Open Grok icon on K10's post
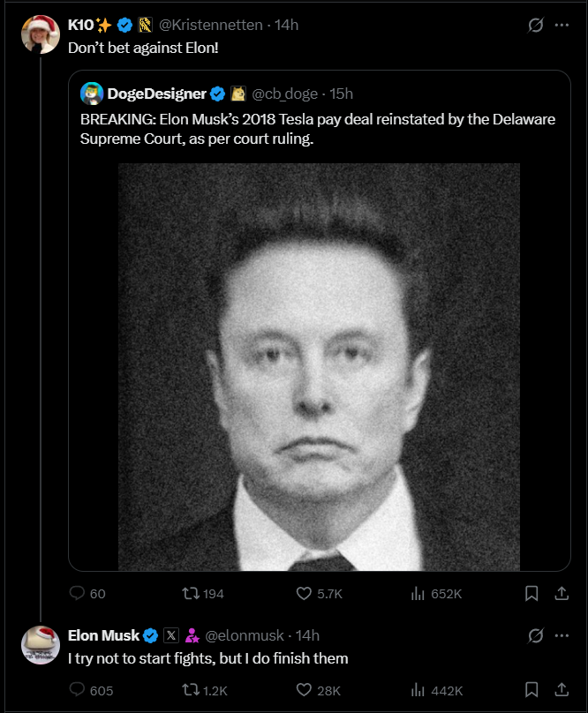 pos(535,25)
